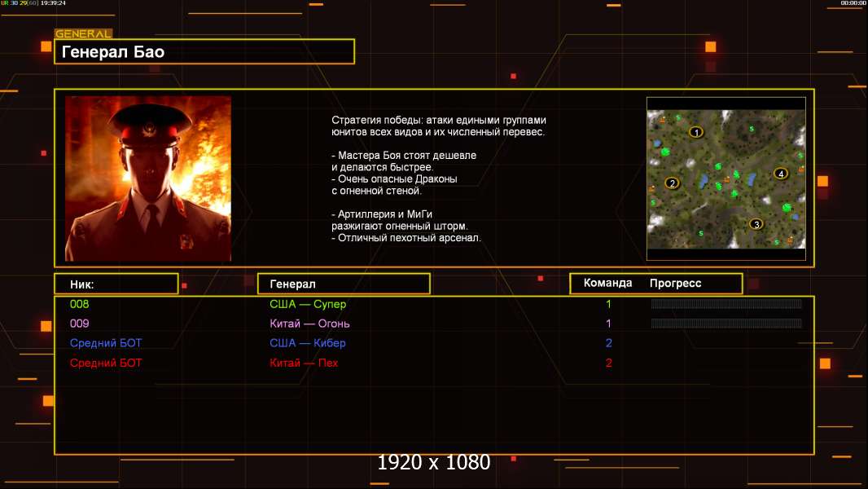The width and height of the screenshot is (868, 489).
Task: Click the "США — Кибер" general entry
Action: 307,343
